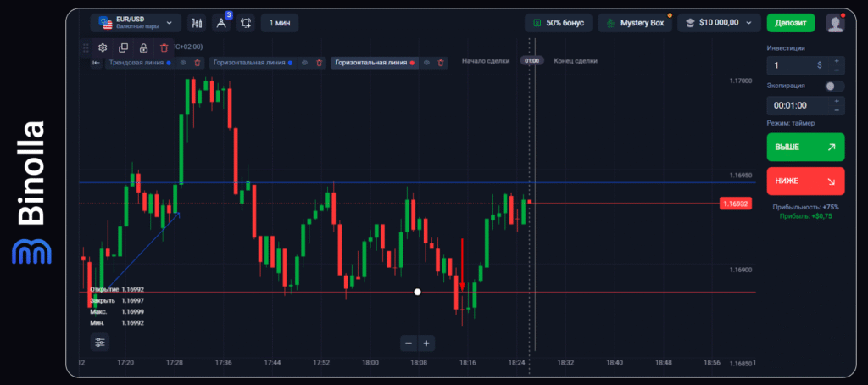
Task: Select the blue Горизонтальная линия tab
Action: pyautogui.click(x=250, y=63)
